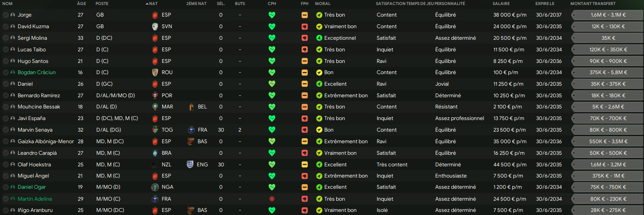This screenshot has height=215, width=644.
Task: Check the selection circle for Iñigo Aranburu
Action: point(6,210)
